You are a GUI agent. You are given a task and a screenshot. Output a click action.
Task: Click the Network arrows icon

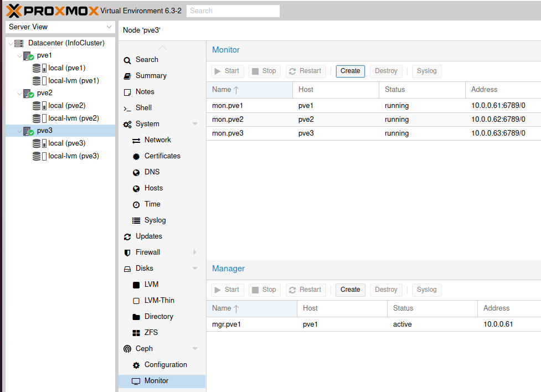click(136, 141)
